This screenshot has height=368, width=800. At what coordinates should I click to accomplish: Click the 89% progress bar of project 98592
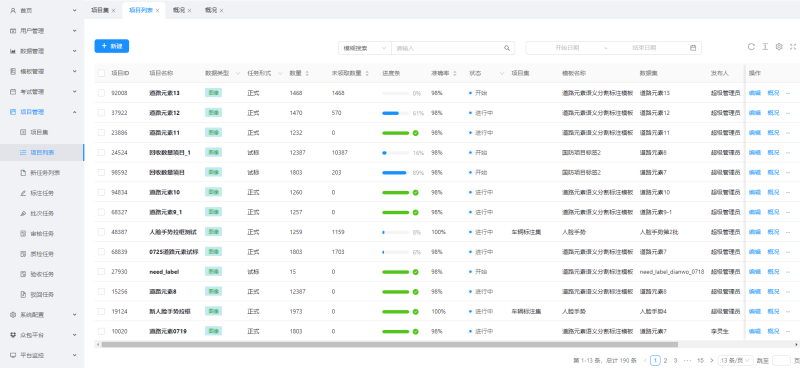coord(395,173)
